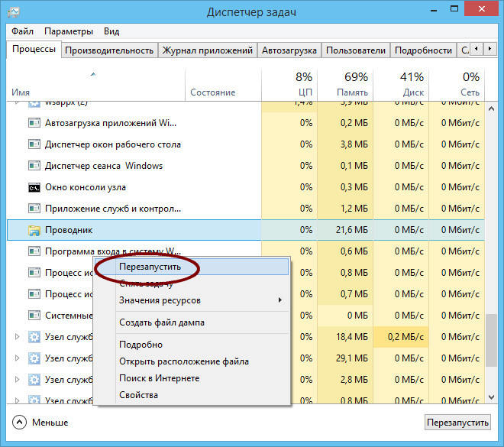Select the Автозагрузка приложений Wi... row
This screenshot has height=447, width=504.
pyautogui.click(x=246, y=123)
